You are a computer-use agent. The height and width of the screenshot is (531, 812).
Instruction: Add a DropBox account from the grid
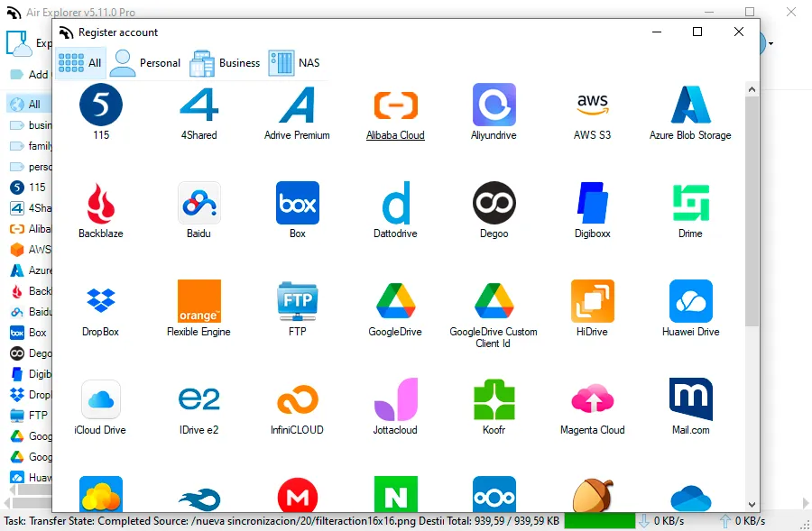pyautogui.click(x=101, y=301)
